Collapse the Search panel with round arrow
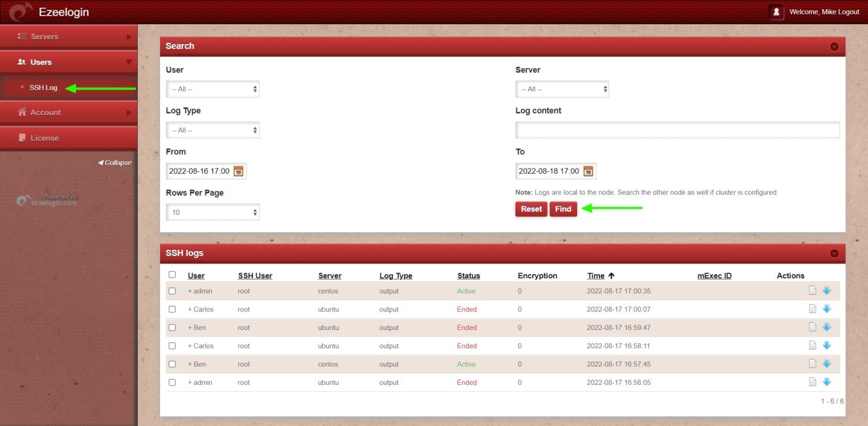Screen dimensions: 868x426 pos(834,46)
